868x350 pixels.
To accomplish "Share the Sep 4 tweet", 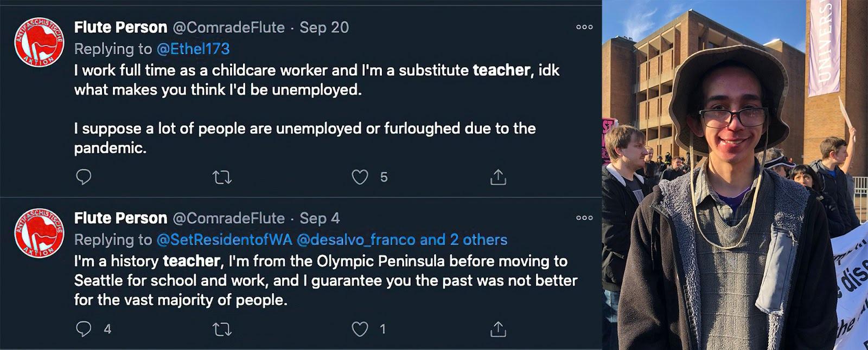I will click(x=498, y=329).
